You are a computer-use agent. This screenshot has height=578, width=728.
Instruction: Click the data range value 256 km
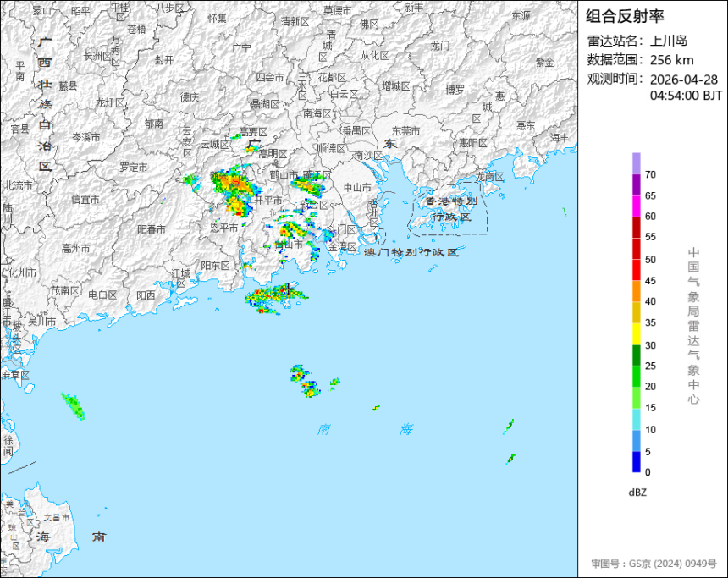(x=671, y=60)
